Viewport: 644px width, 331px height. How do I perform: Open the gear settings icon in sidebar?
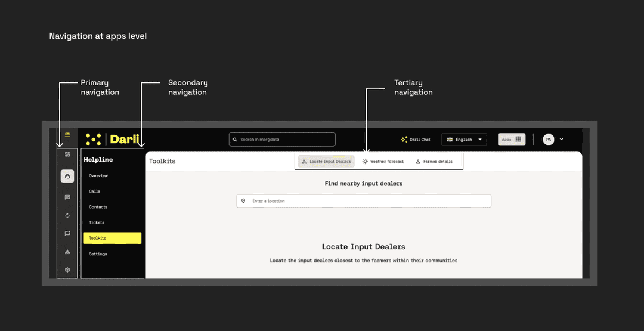click(67, 270)
